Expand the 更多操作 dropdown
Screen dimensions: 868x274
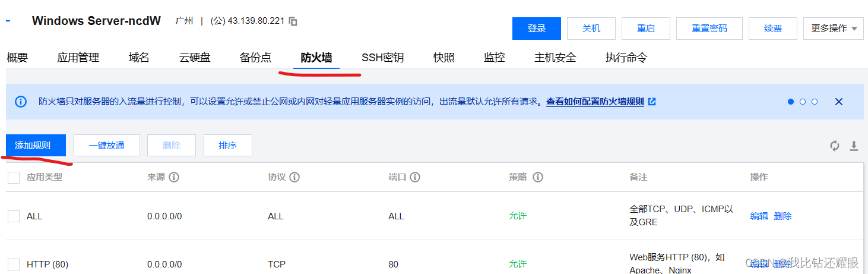(834, 28)
